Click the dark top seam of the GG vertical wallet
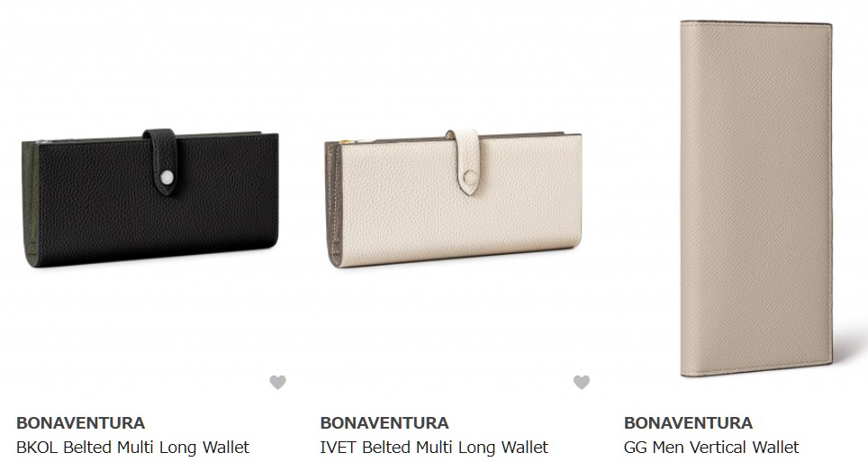 [x=756, y=23]
